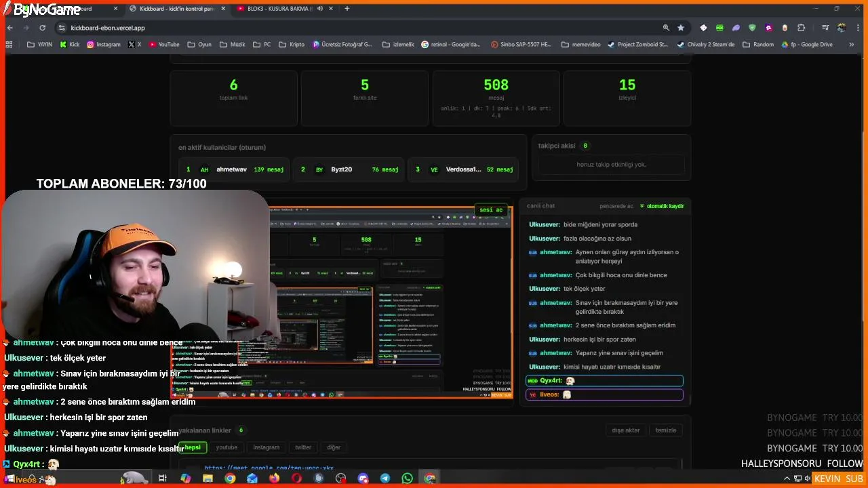This screenshot has width=868, height=488.
Task: Expand the Müzik bookmark folder
Action: click(232, 45)
